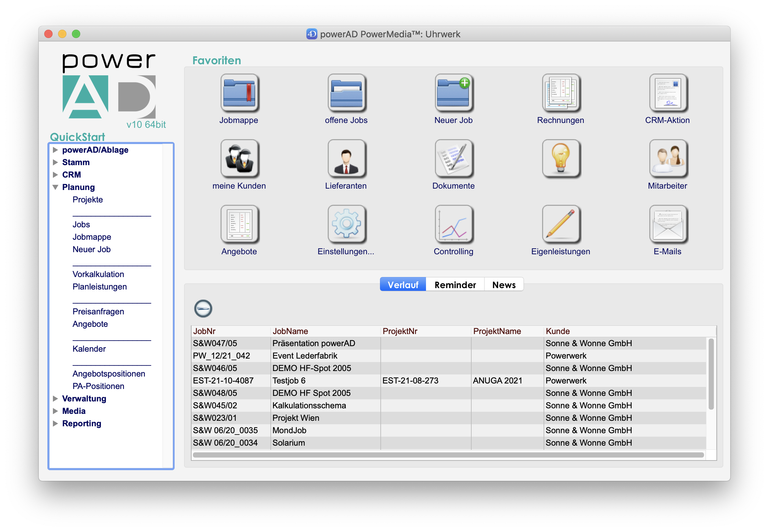Screen dimensions: 769x532
Task: Open the Lieferanten icon
Action: [x=347, y=159]
